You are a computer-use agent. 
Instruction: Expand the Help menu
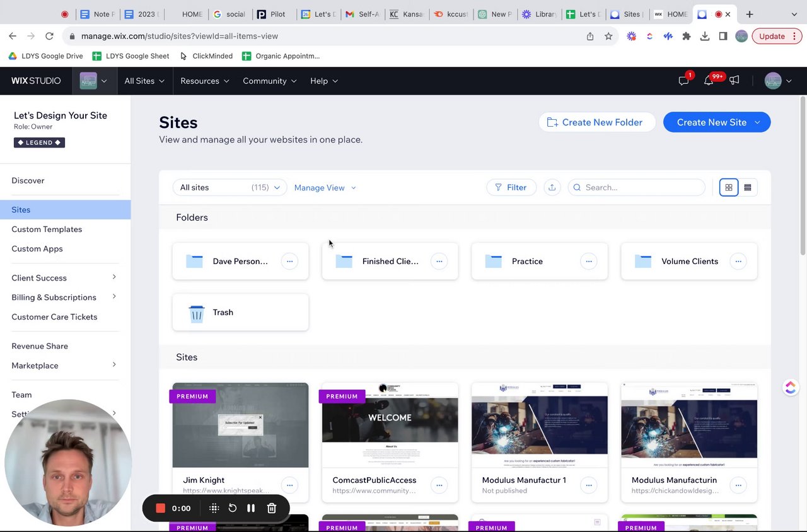point(324,81)
